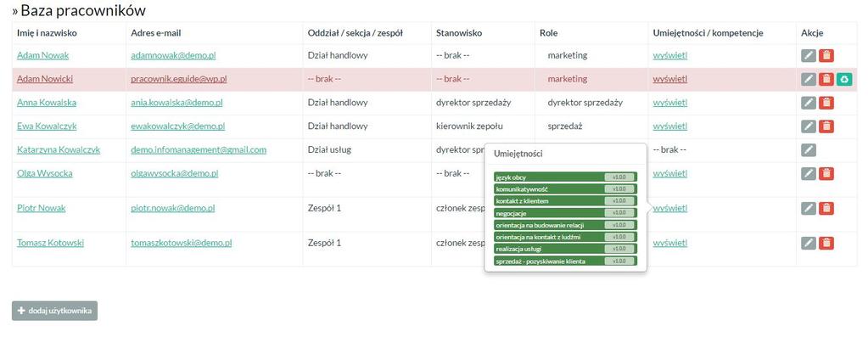
Task: Click the Imię i nazwisko column header
Action: pos(47,33)
